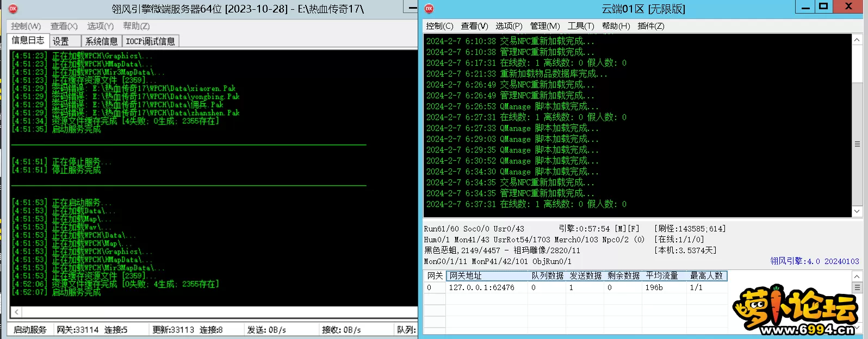Click the [刷怪:143585;614] status text
The height and width of the screenshot is (339, 868).
(690, 229)
